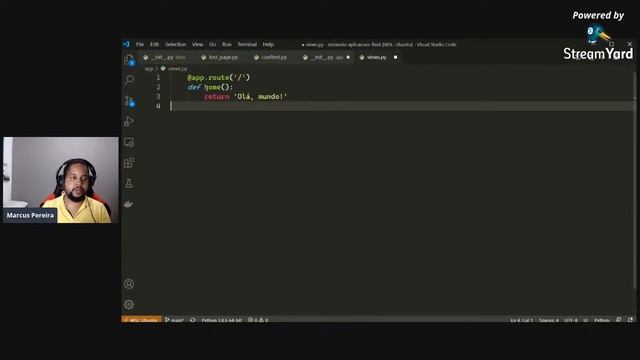
Task: Click the LF line ending indicator
Action: (x=585, y=320)
